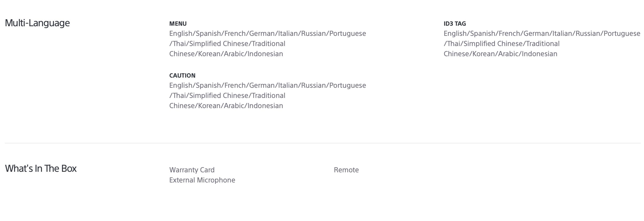Click the ID3 TAG label
The image size is (644, 221).
(x=455, y=24)
